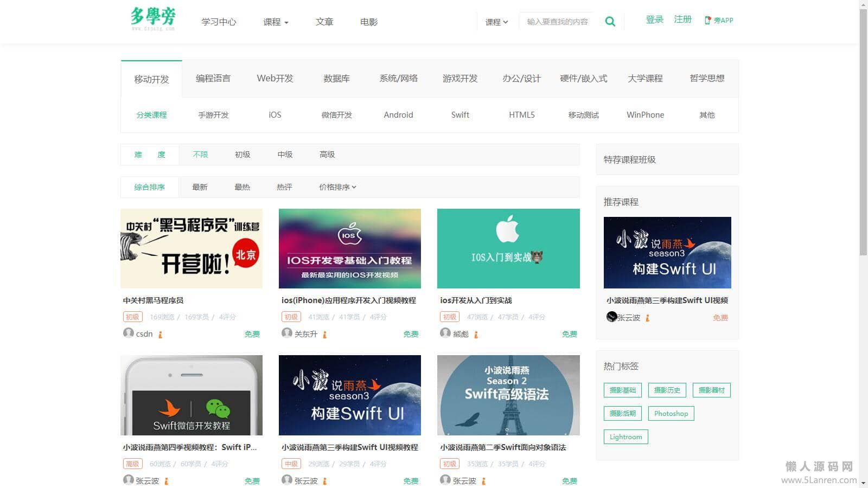Open IOS入门到实战 course thumbnail
The height and width of the screenshot is (488, 868).
508,248
